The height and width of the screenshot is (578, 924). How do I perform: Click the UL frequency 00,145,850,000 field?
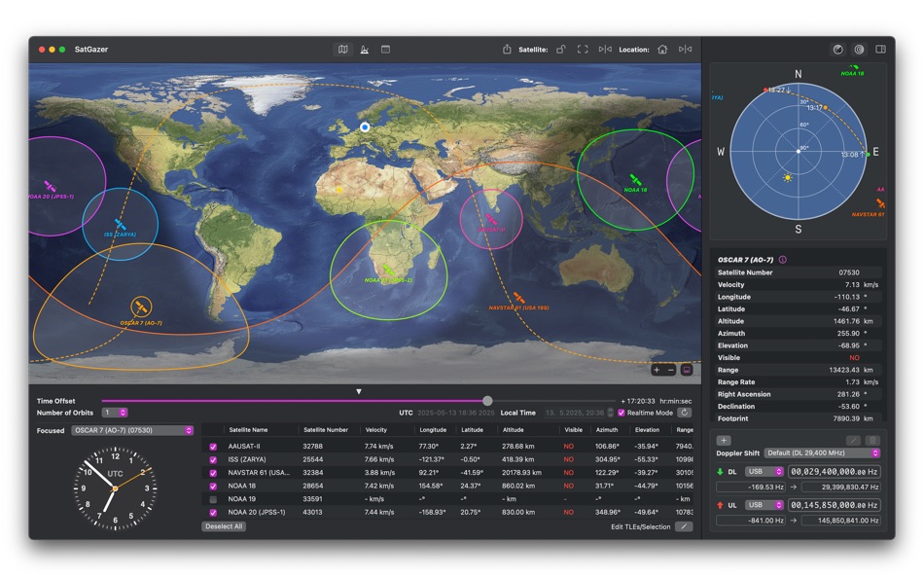(834, 505)
